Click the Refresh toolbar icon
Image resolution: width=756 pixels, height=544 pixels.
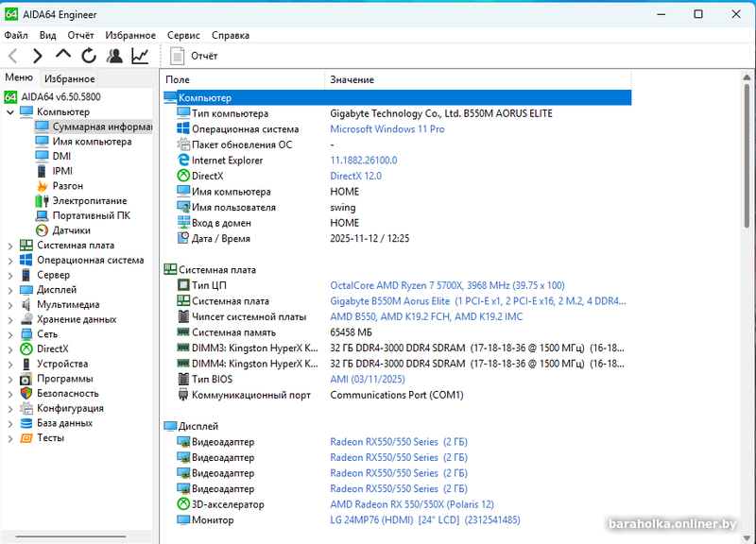(x=89, y=56)
